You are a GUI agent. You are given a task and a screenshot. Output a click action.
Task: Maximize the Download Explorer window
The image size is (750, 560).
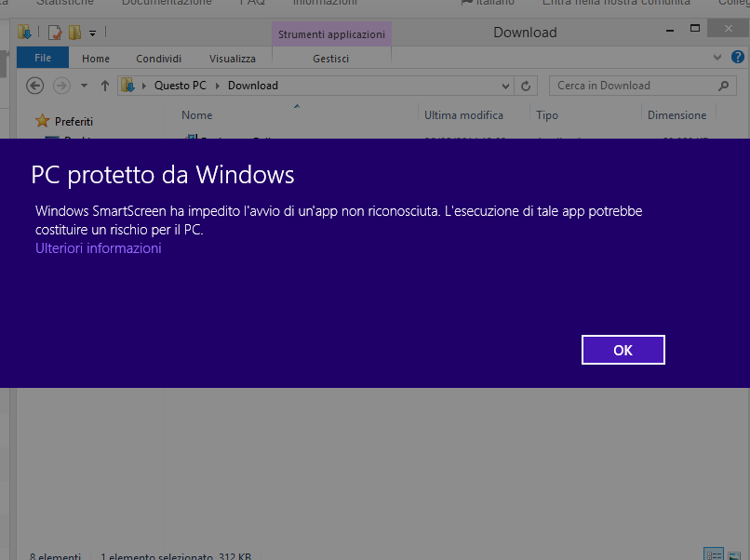point(695,29)
